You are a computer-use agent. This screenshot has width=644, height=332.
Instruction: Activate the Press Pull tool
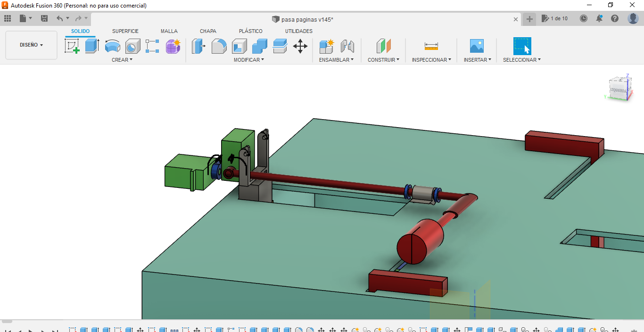[198, 46]
